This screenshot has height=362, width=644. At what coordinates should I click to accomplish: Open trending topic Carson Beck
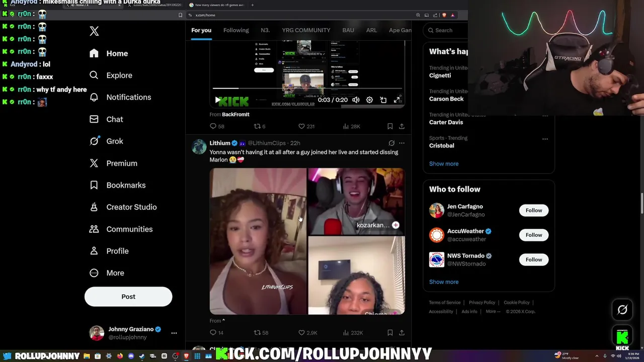point(446,99)
